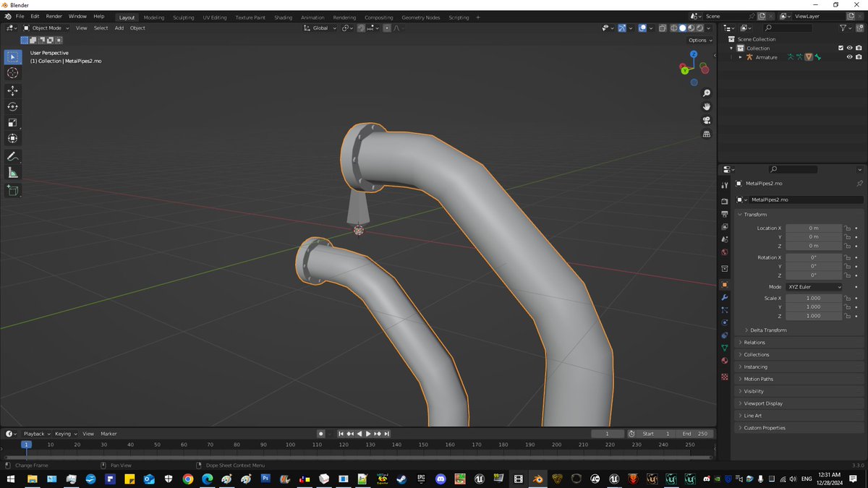Choose the Move tool
The height and width of the screenshot is (488, 868).
click(x=12, y=90)
